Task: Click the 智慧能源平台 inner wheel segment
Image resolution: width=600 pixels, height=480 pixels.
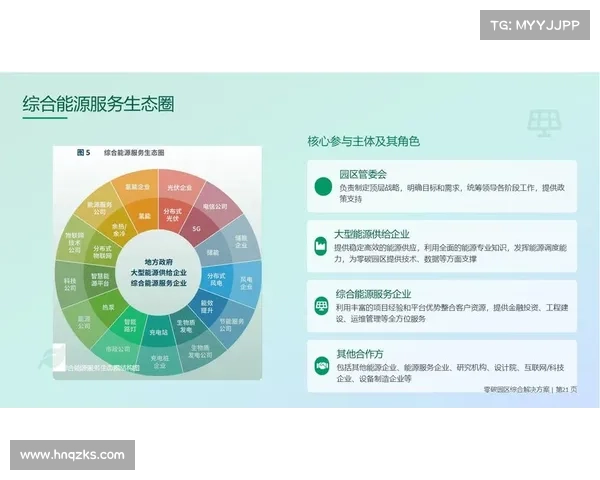Action: 100,280
